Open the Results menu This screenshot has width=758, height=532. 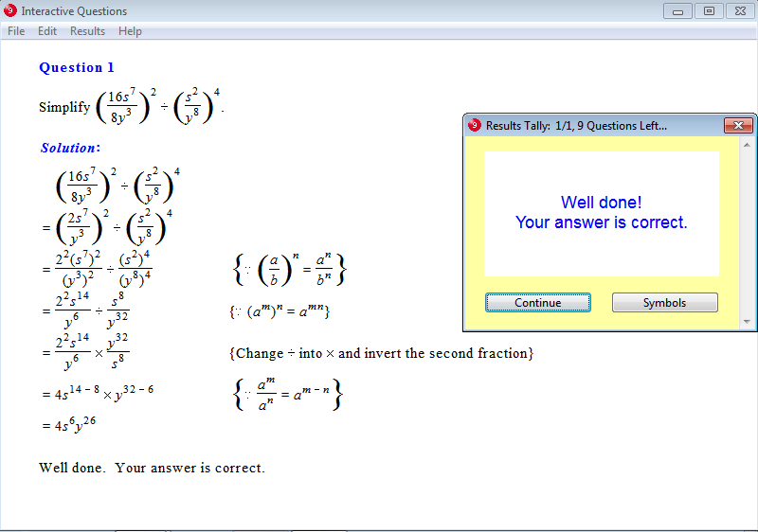(x=87, y=31)
